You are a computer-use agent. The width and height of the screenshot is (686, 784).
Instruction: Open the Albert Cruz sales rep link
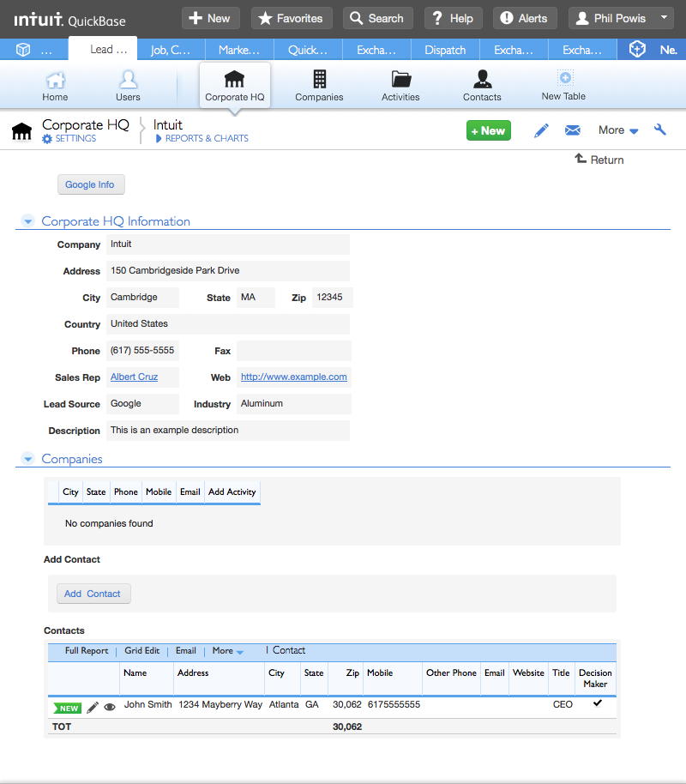134,377
